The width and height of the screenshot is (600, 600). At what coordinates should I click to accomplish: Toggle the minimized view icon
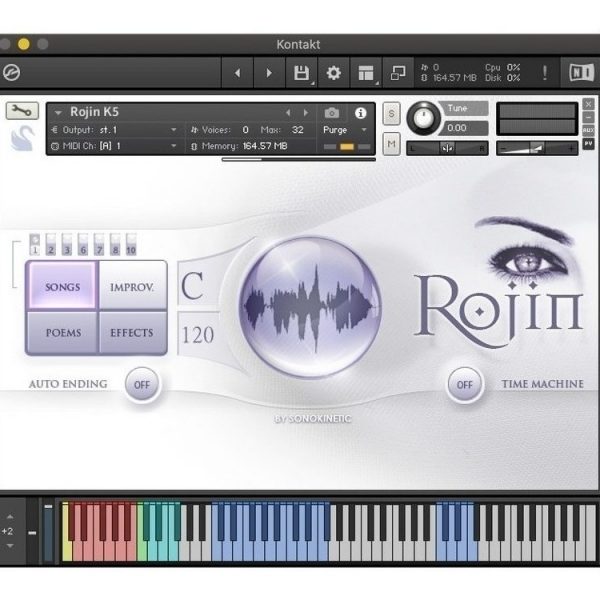[398, 73]
